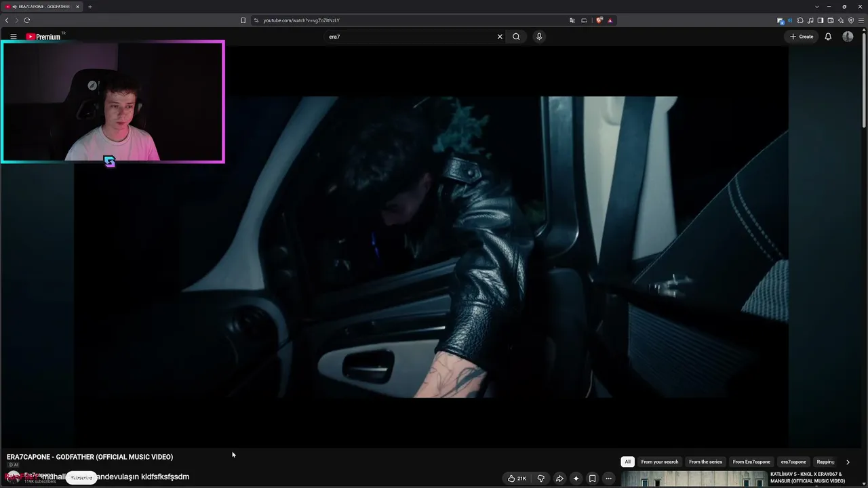The image size is (868, 488).
Task: Select the From the series chip
Action: pyautogui.click(x=705, y=462)
